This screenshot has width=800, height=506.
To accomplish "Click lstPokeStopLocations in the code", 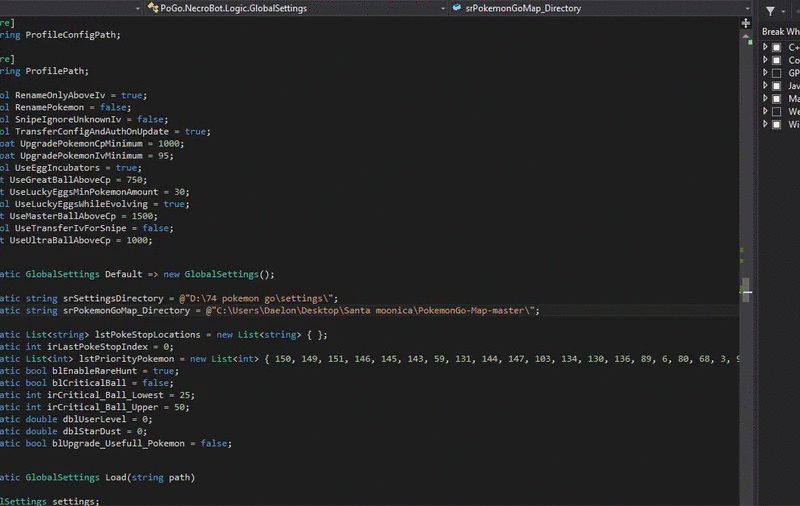I will click(x=147, y=335).
